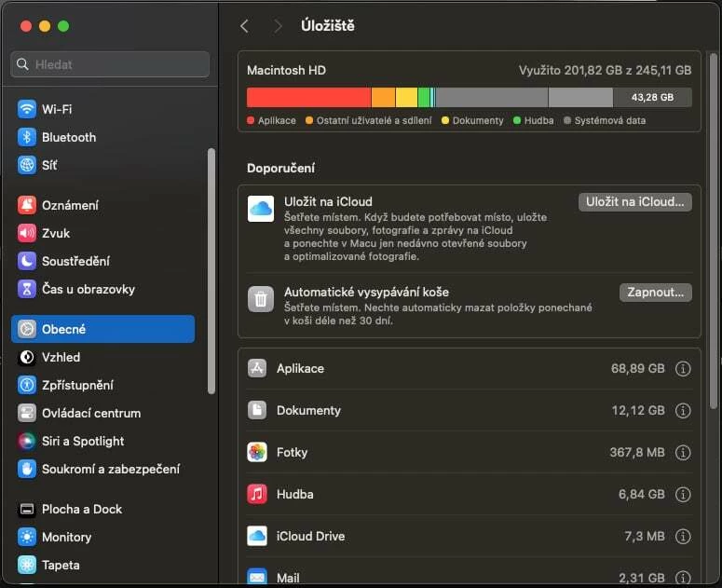Show info for iCloud Drive storage
This screenshot has height=588, width=722.
tap(683, 536)
